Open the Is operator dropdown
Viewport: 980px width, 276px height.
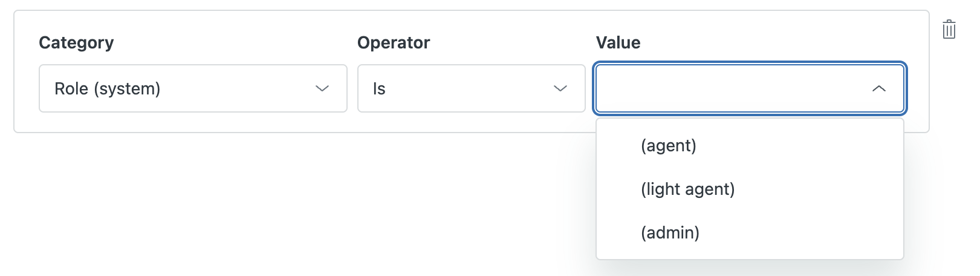(472, 88)
